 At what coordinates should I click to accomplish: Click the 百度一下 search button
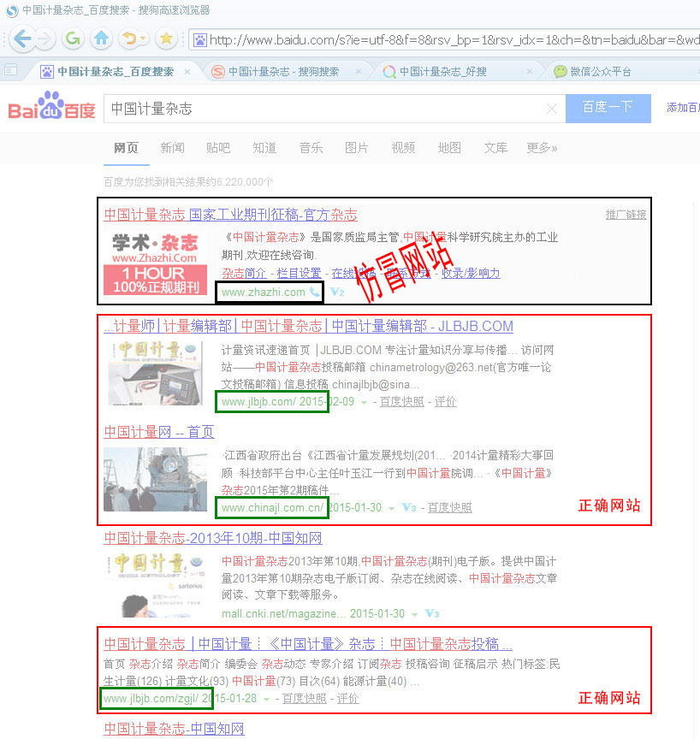tap(608, 108)
